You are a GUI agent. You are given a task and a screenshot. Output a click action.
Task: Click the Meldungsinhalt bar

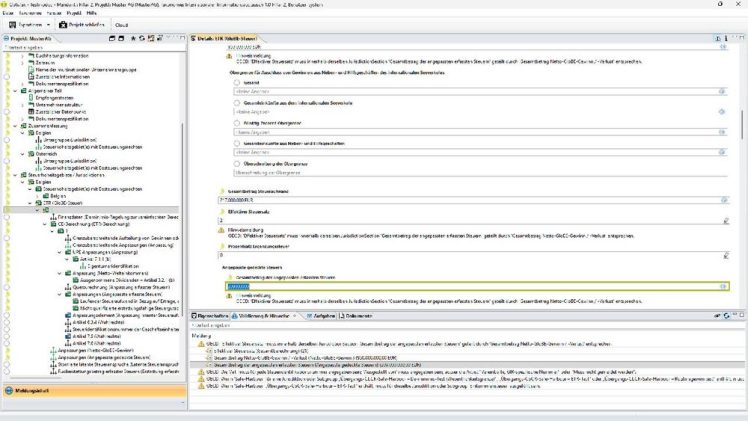coord(94,390)
